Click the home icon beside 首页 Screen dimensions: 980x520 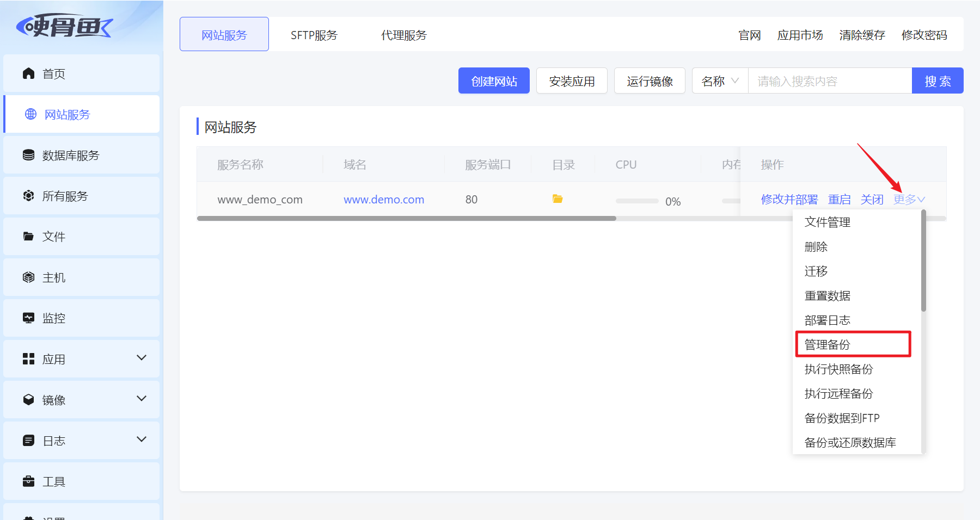pyautogui.click(x=28, y=73)
